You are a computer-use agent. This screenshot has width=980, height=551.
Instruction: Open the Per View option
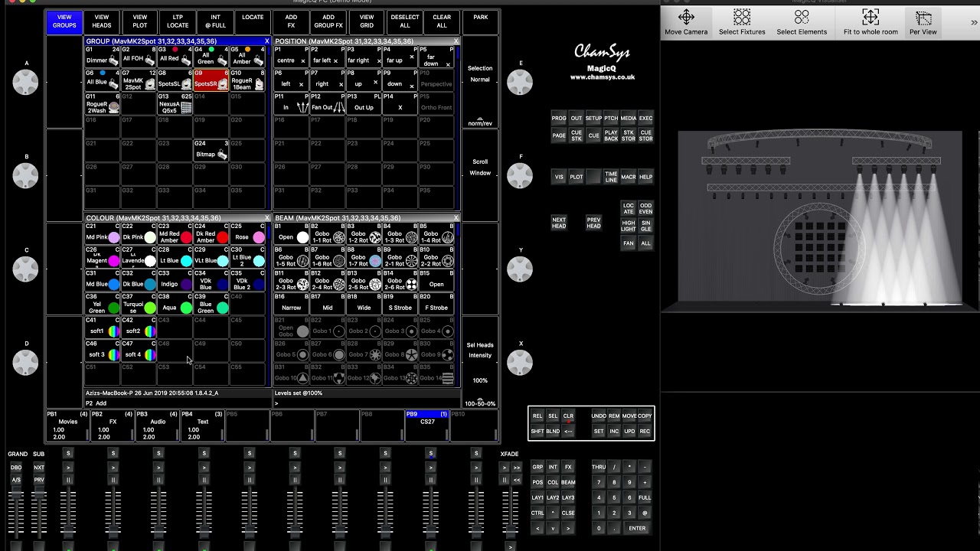(923, 22)
